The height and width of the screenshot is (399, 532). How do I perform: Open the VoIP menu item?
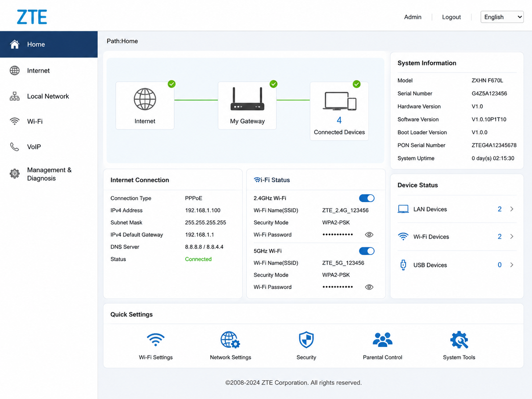tap(49, 147)
